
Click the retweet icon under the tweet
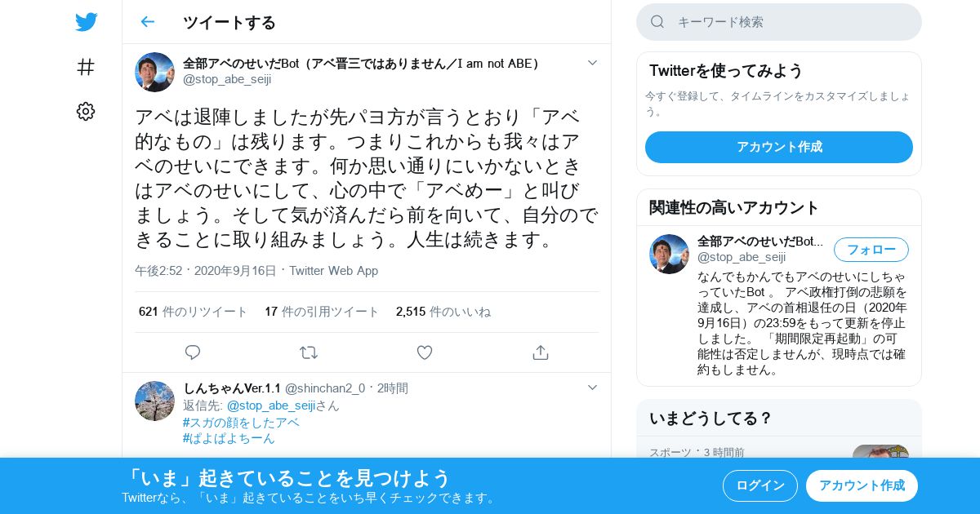tap(309, 352)
